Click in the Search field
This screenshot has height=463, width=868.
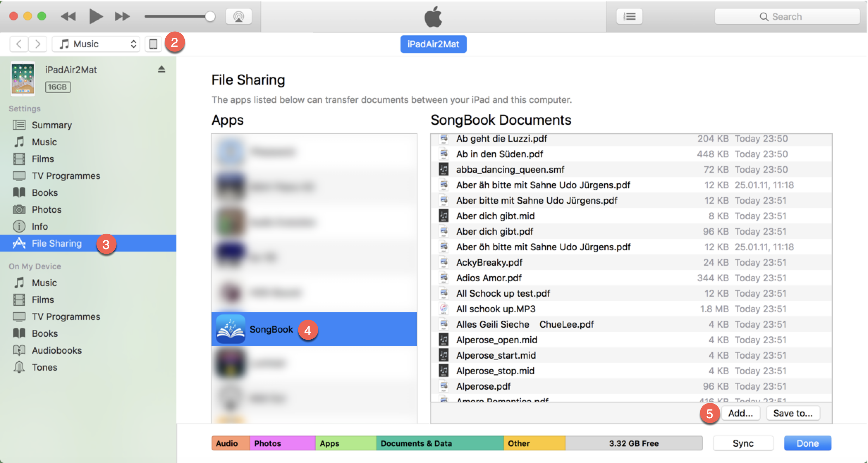pos(787,17)
